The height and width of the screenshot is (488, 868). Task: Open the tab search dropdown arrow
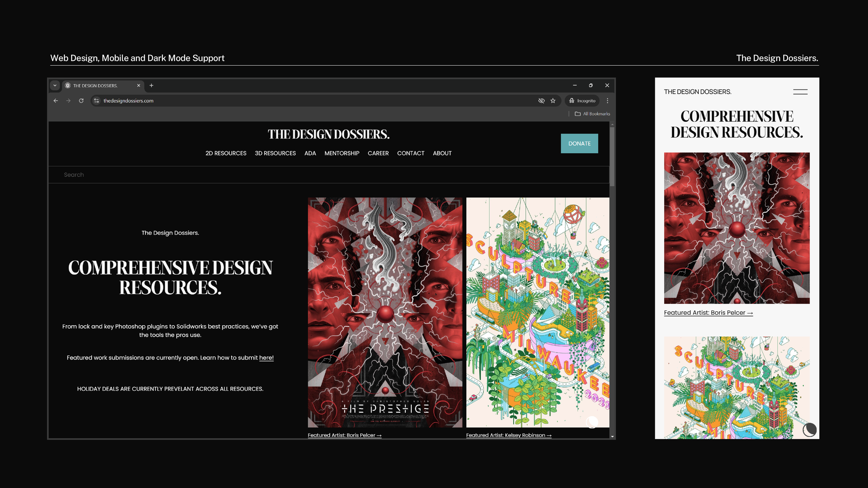[55, 85]
